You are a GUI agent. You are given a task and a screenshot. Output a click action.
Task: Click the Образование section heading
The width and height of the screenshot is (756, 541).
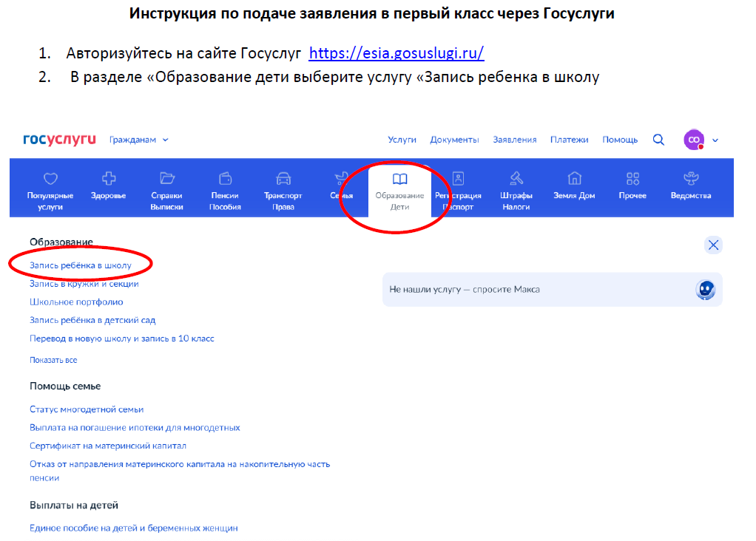[x=61, y=242]
